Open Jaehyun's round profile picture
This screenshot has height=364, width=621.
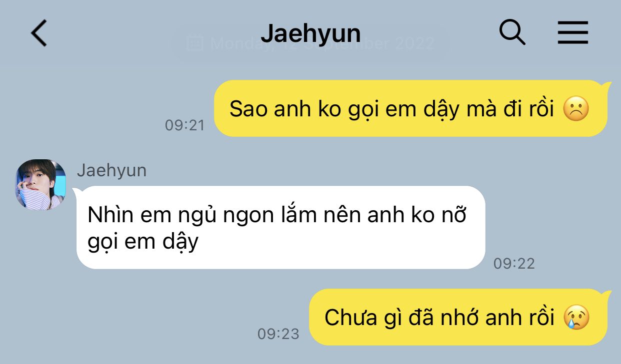tap(40, 184)
